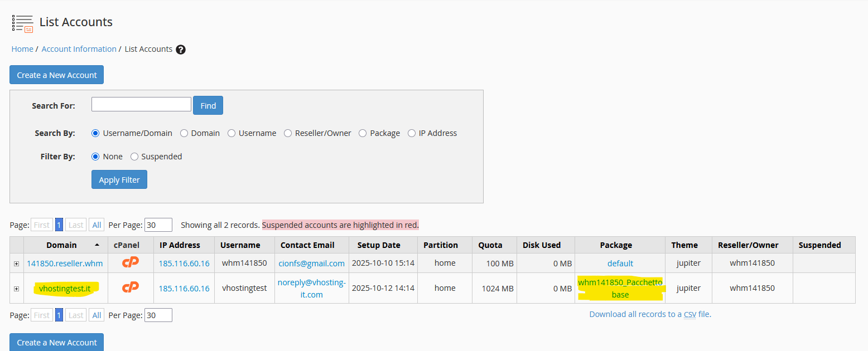The height and width of the screenshot is (351, 868).
Task: Download all records to a CSV file
Action: 650,314
